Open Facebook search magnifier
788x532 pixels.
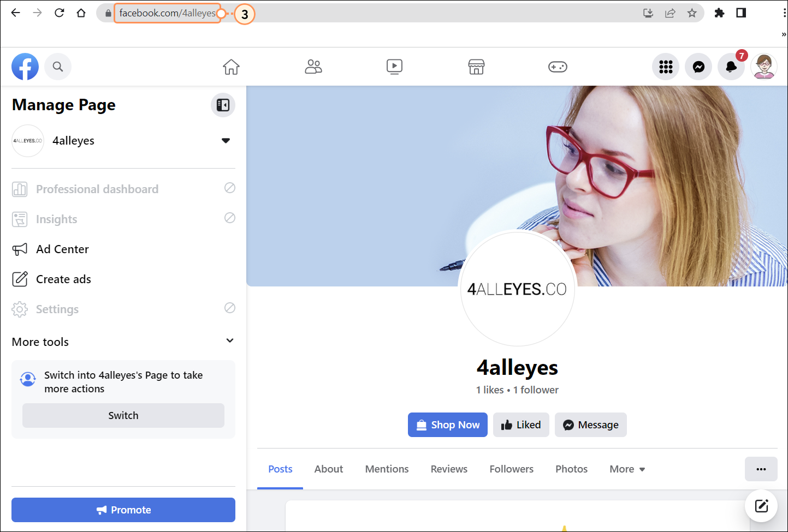pyautogui.click(x=58, y=67)
